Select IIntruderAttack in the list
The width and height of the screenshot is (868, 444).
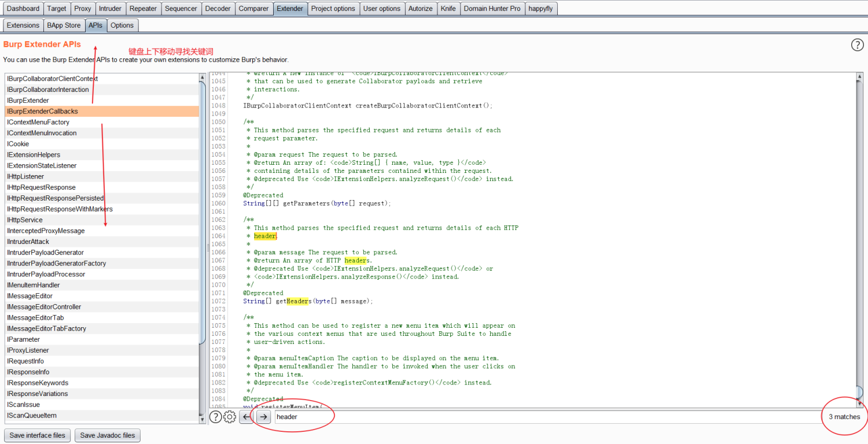[x=102, y=242]
